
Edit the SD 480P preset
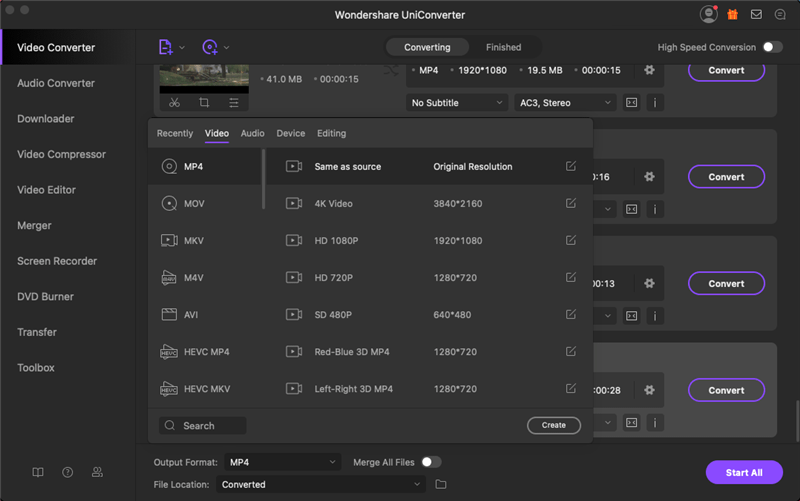point(571,314)
